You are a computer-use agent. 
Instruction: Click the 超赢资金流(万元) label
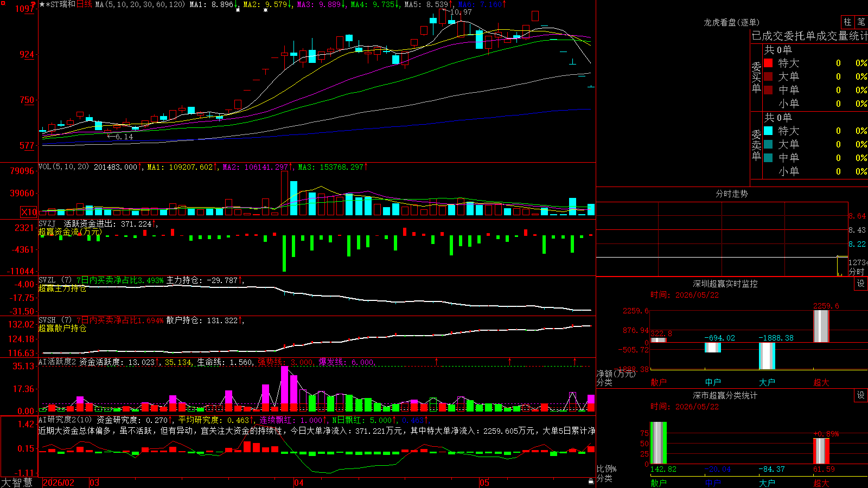click(x=70, y=232)
